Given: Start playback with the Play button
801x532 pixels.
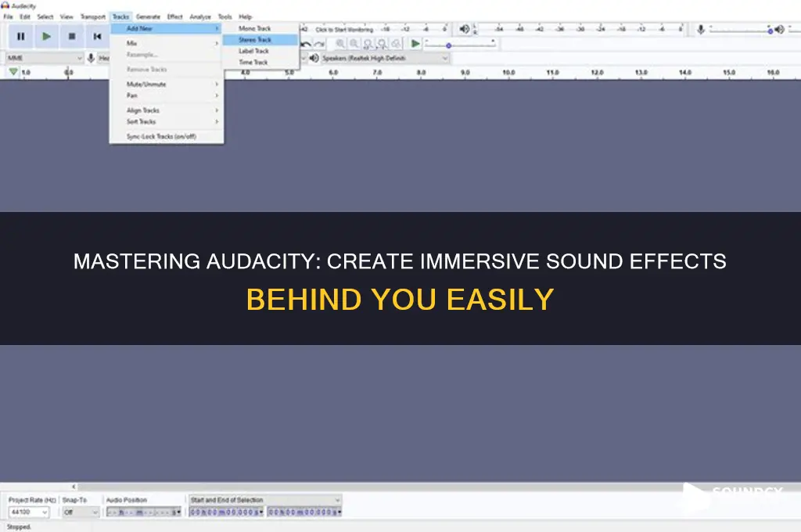Looking at the screenshot, I should point(46,36).
